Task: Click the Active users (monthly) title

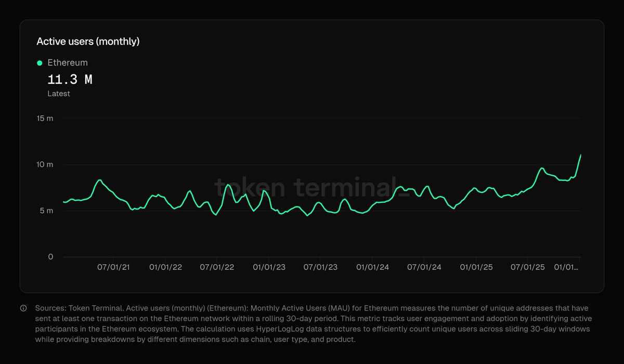Action: [x=88, y=41]
